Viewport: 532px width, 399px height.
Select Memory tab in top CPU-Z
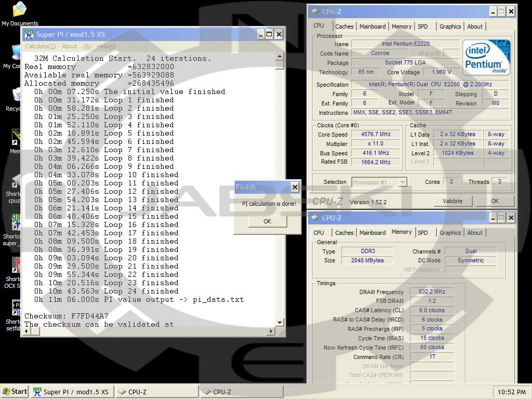[402, 26]
